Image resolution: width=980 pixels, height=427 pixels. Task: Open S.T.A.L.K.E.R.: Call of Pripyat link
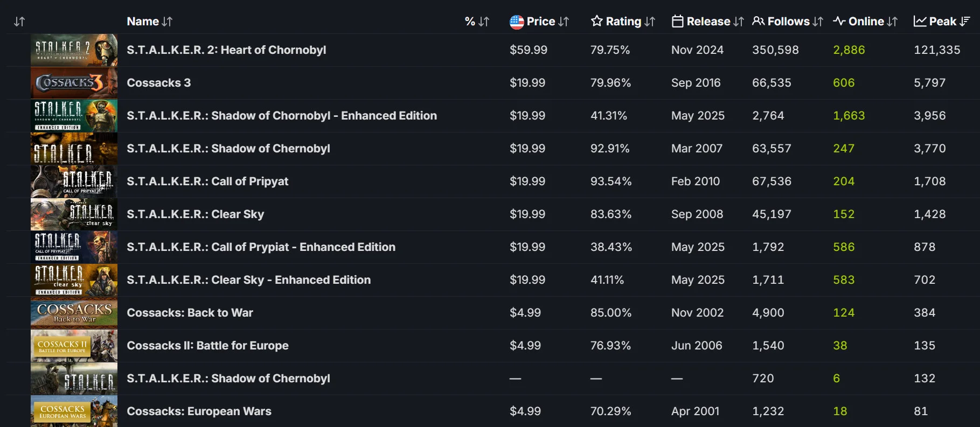[x=207, y=181]
